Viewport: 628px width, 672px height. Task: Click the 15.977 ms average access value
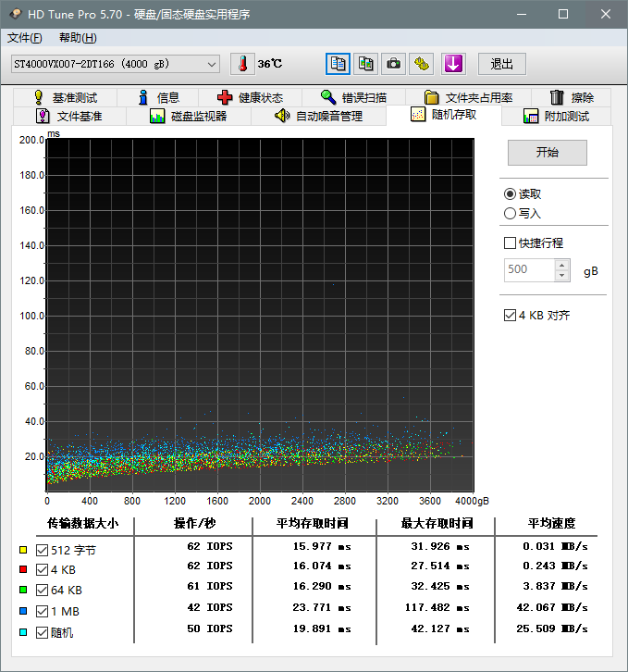(322, 546)
